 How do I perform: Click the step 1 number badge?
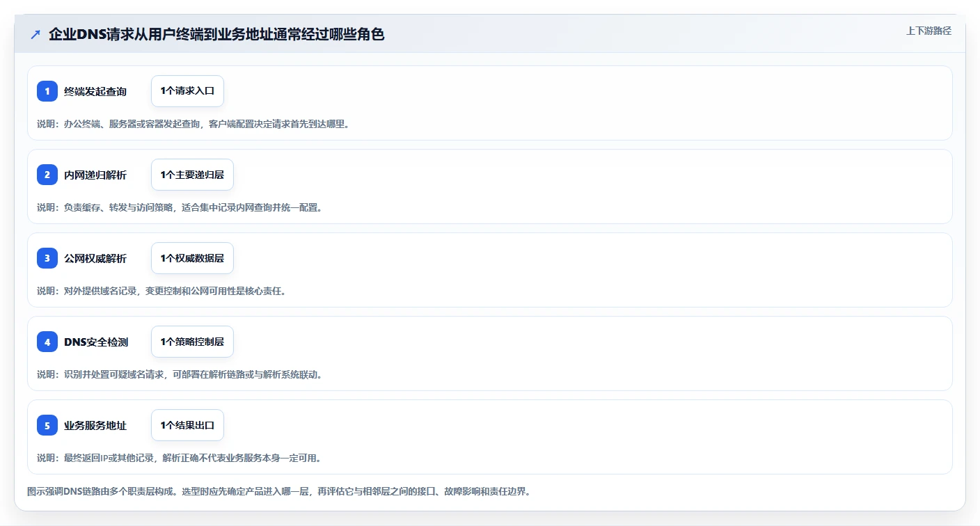[47, 91]
